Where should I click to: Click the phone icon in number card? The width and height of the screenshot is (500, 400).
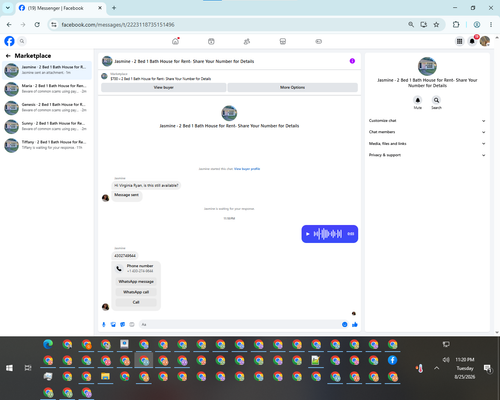(119, 268)
